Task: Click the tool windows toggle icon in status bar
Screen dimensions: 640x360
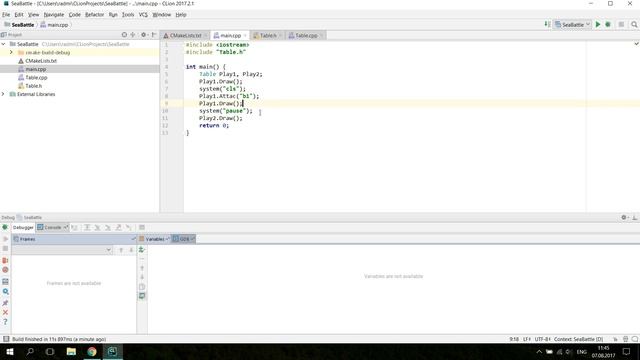Action: pyautogui.click(x=6, y=339)
